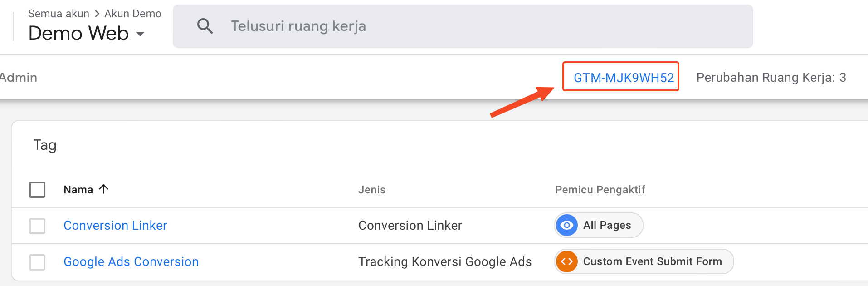Screen dimensions: 868x286
Task: Check the select-all checkbox in Tag header
Action: click(37, 189)
